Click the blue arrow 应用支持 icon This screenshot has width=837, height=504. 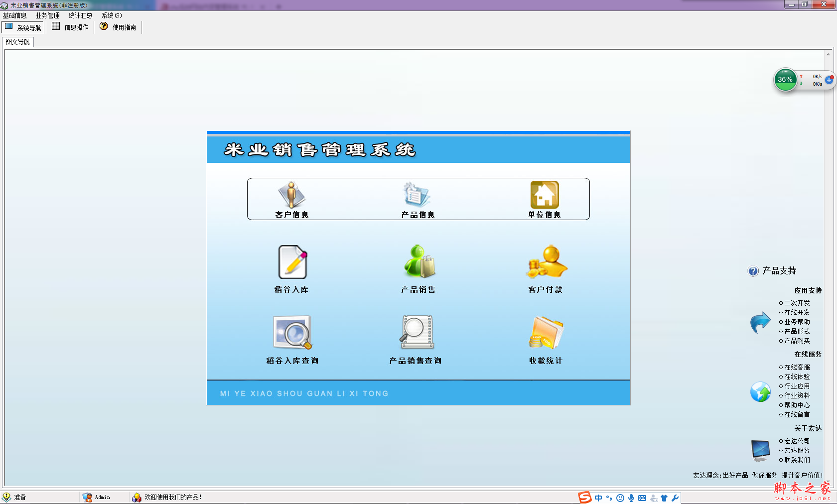(x=760, y=322)
